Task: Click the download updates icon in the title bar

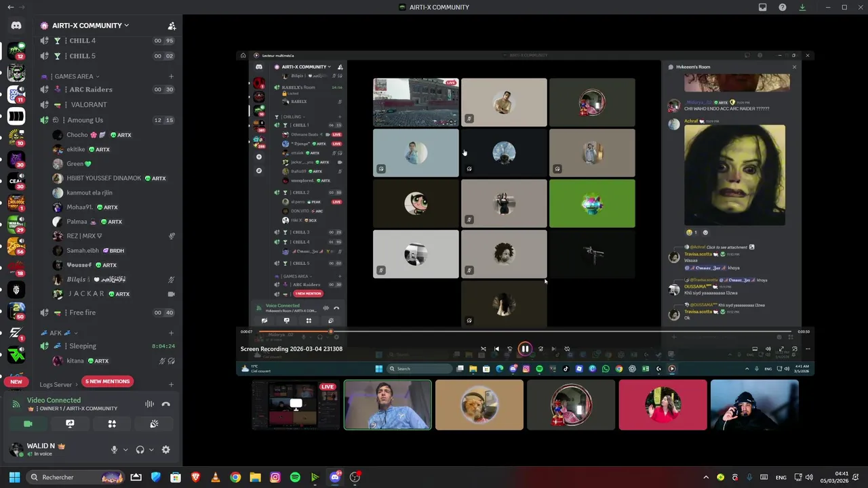Action: [x=802, y=7]
